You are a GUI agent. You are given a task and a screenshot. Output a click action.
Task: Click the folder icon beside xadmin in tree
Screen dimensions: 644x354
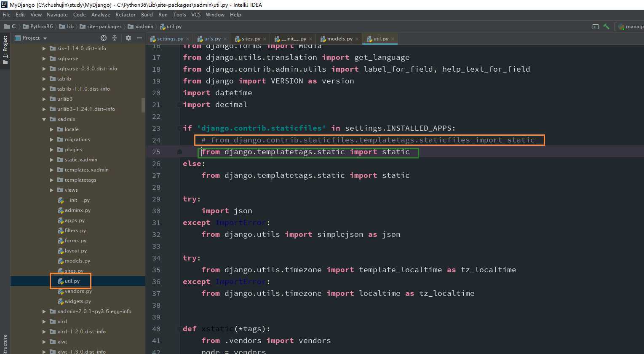[x=53, y=119]
